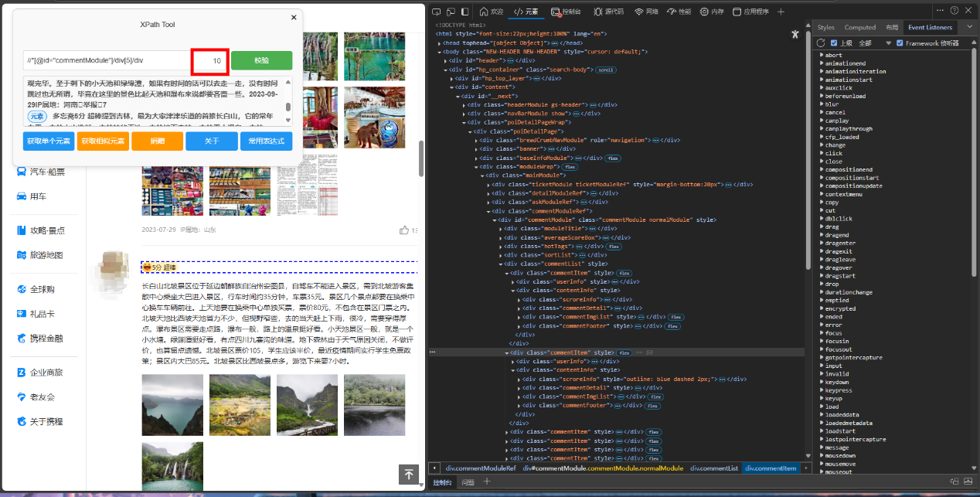This screenshot has height=497, width=980.
Task: Open the Styles tab in the side pane
Action: point(826,27)
